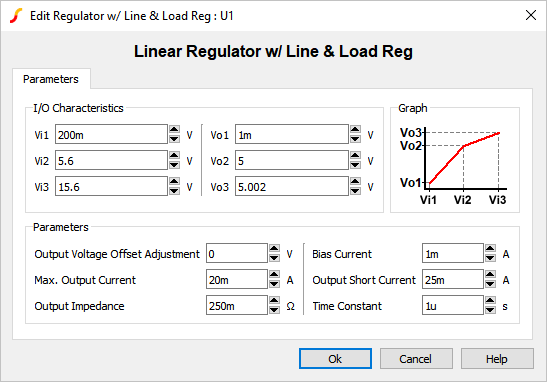Select the Parameters tab
This screenshot has width=547, height=382.
[51, 79]
